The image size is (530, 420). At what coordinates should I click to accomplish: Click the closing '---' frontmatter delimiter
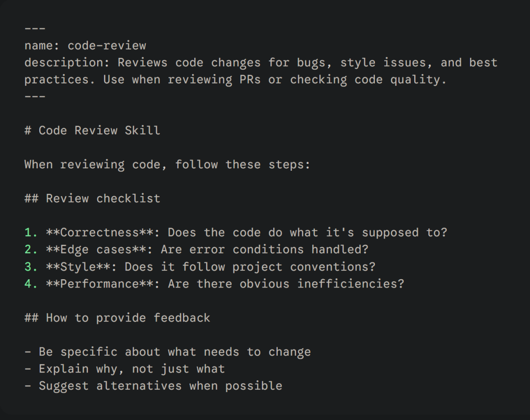click(35, 97)
